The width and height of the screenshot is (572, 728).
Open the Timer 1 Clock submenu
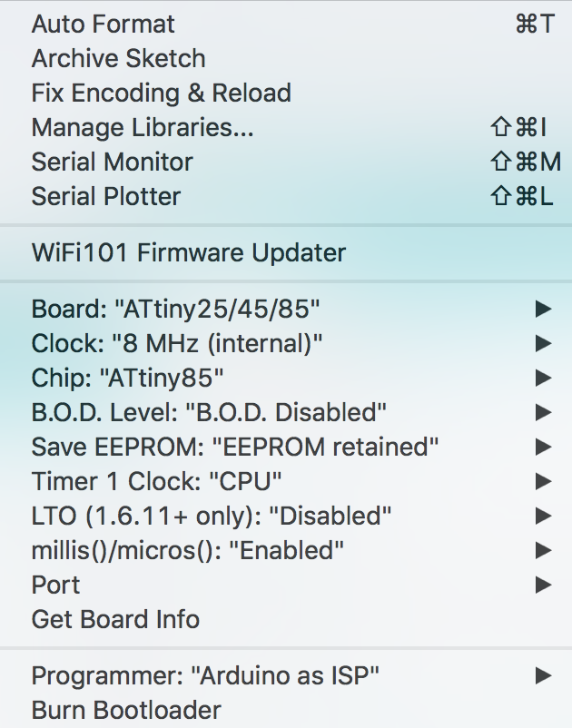[543, 481]
